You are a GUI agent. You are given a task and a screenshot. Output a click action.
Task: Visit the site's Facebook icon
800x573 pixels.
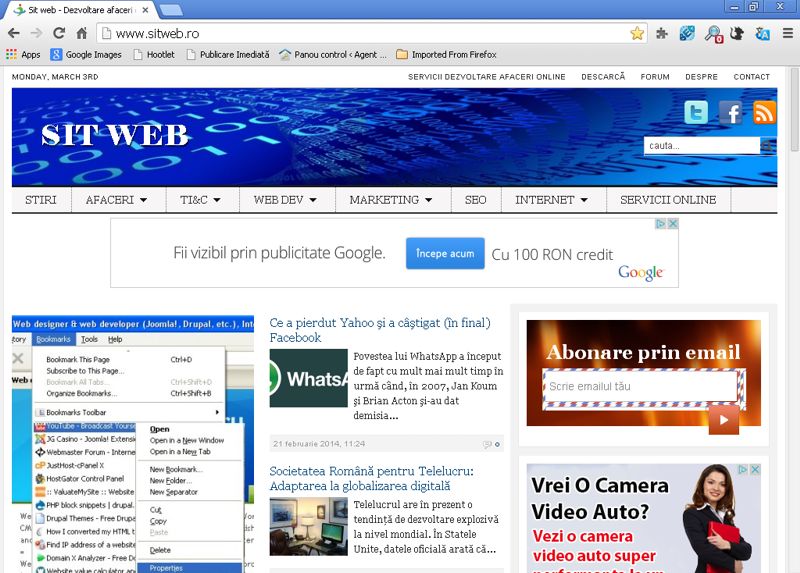tap(731, 112)
